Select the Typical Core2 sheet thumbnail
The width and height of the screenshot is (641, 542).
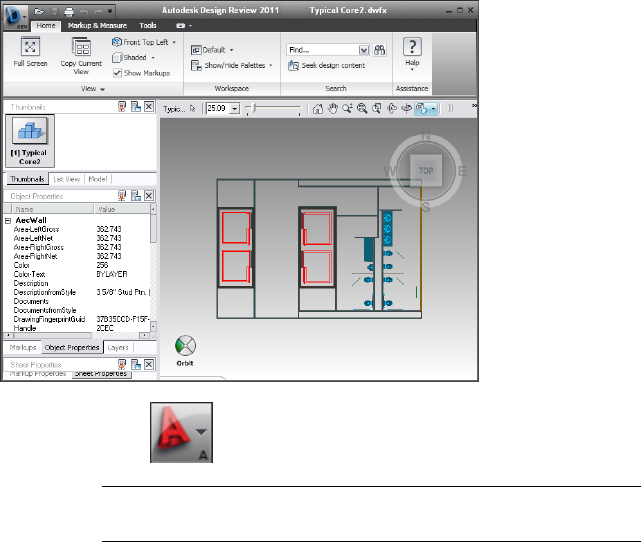click(30, 141)
